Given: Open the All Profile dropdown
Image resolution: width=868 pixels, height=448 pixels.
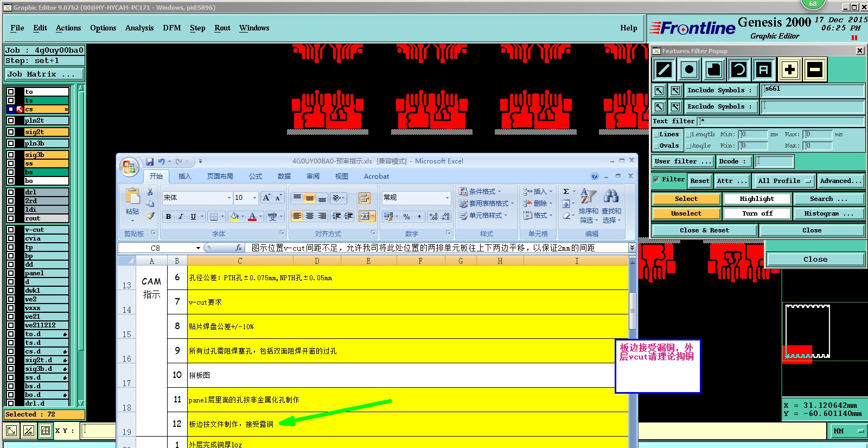Looking at the screenshot, I should (x=784, y=181).
